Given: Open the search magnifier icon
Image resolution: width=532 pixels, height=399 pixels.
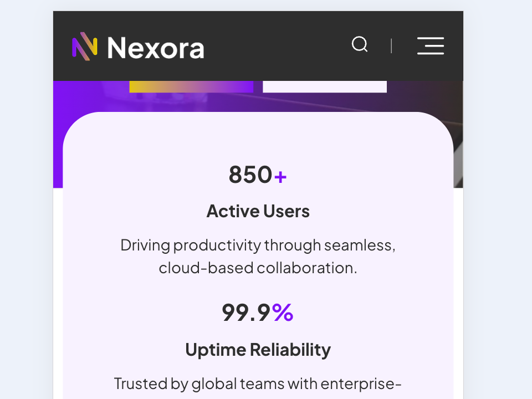Looking at the screenshot, I should click(359, 44).
